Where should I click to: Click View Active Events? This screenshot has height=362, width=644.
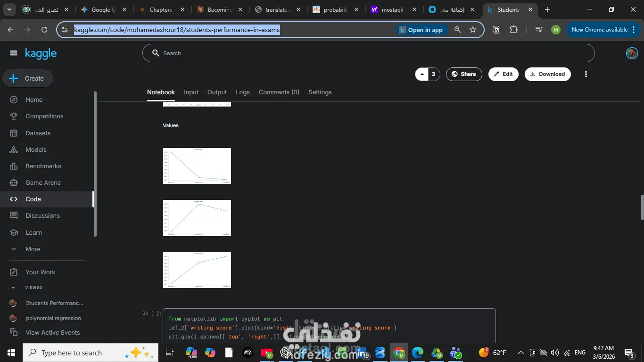click(53, 332)
